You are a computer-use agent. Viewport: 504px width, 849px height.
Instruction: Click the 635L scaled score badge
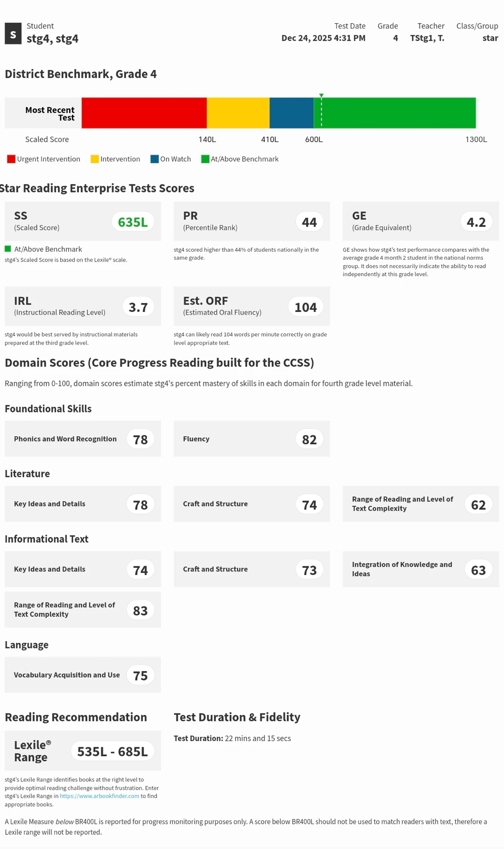point(133,222)
